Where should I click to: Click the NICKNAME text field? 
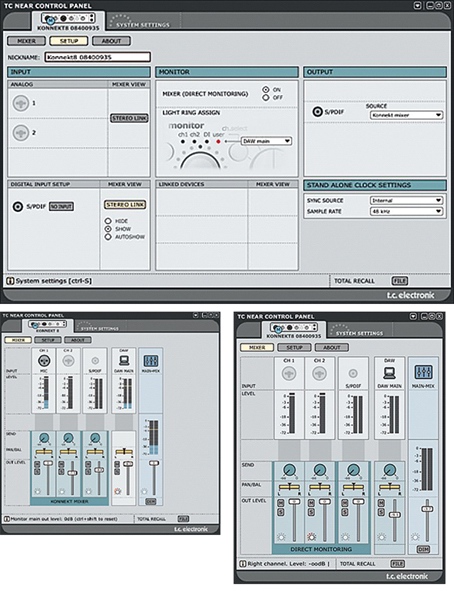point(98,57)
